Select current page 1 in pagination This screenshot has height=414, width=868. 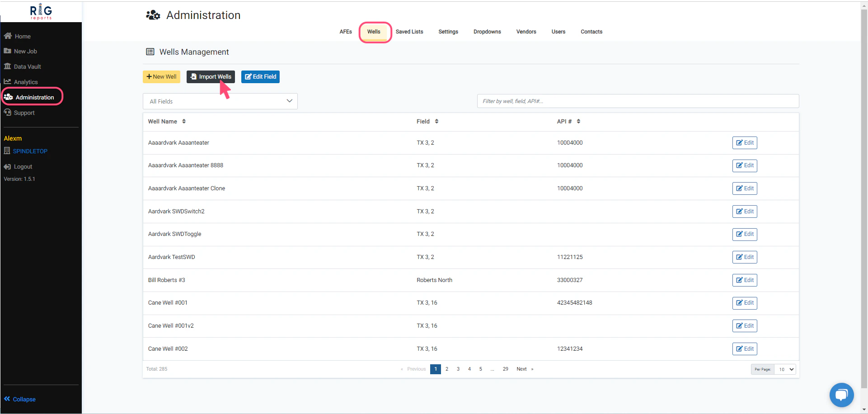click(436, 369)
